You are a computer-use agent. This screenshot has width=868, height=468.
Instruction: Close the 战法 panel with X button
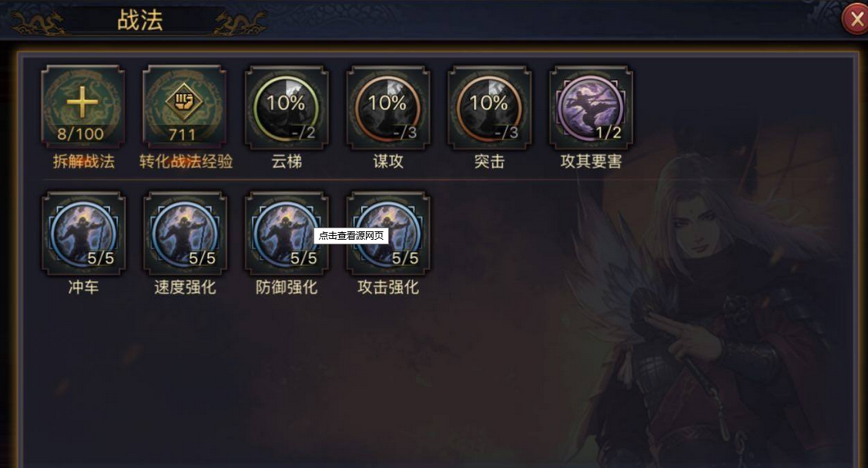(856, 19)
